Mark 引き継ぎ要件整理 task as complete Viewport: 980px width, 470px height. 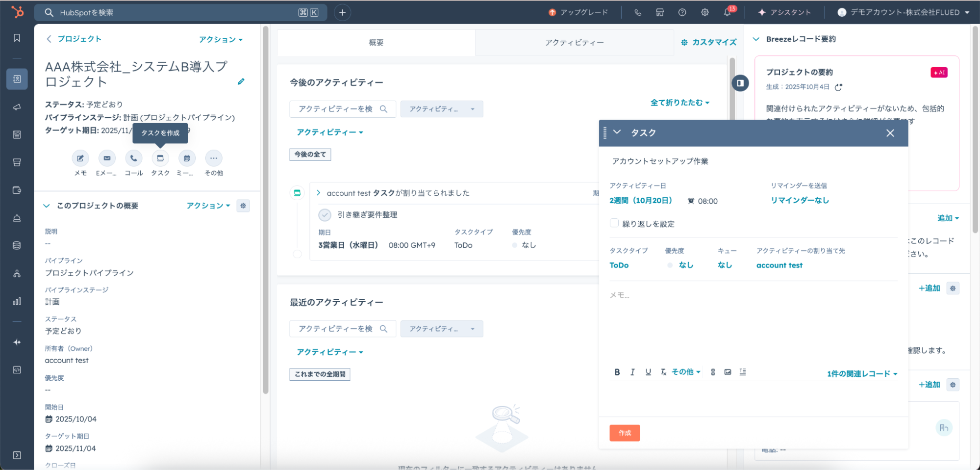coord(325,215)
